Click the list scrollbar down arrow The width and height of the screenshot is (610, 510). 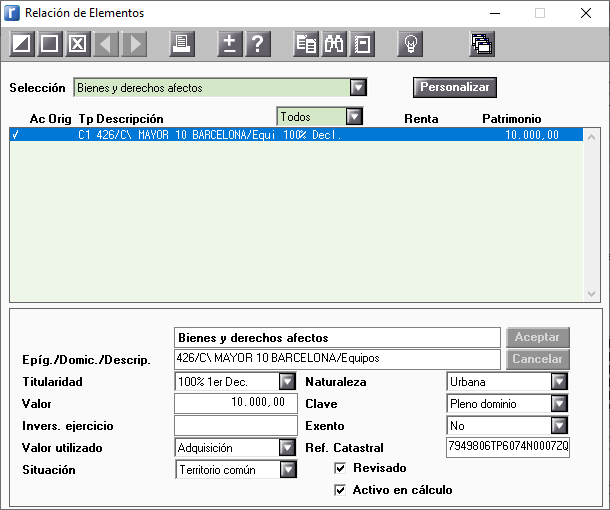(x=591, y=293)
